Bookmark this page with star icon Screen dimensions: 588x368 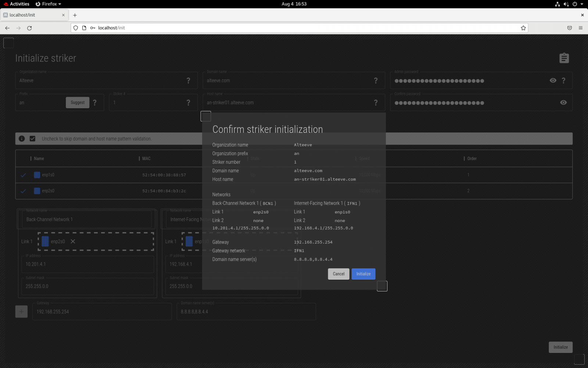pos(523,28)
